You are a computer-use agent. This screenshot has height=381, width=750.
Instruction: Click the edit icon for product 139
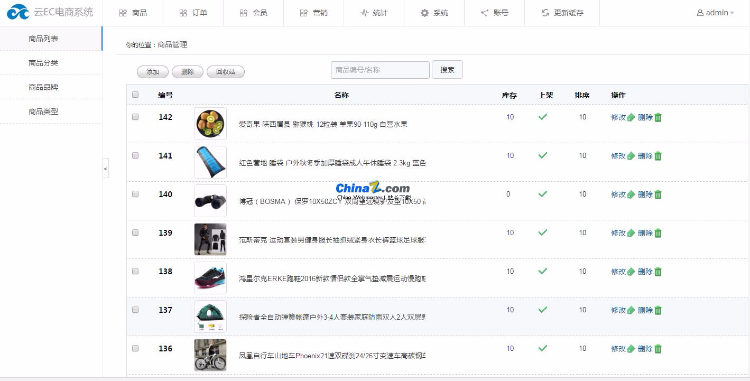click(631, 233)
